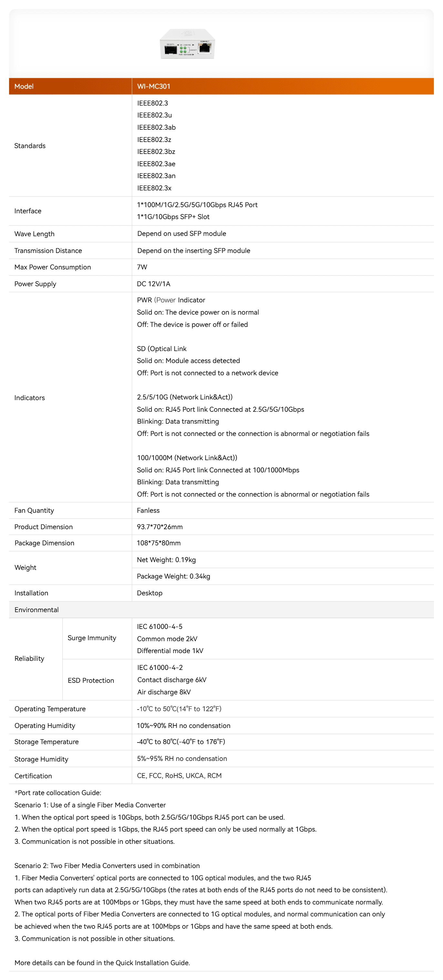443x980 pixels.
Task: Click the Environmental section header row
Action: [221, 610]
